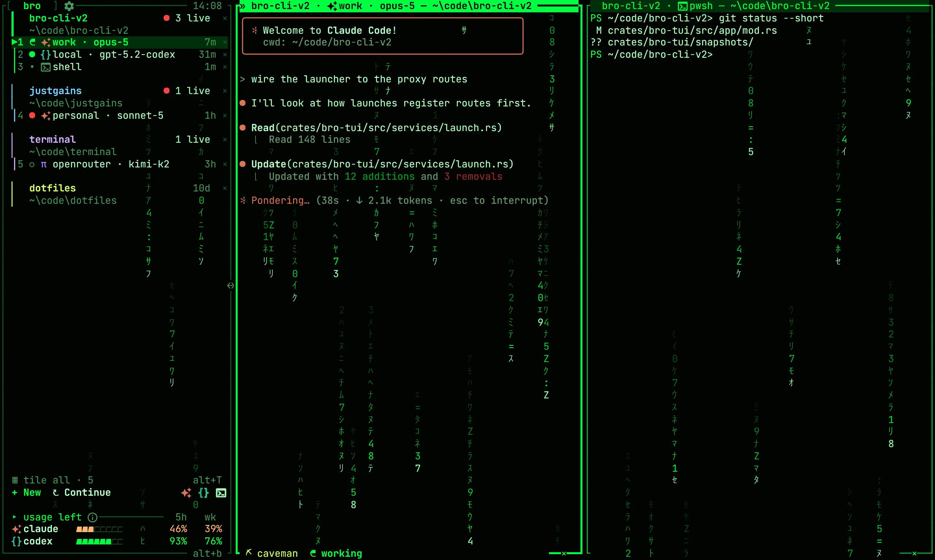Image resolution: width=935 pixels, height=560 pixels.
Task: Close the shell session row
Action: point(225,67)
